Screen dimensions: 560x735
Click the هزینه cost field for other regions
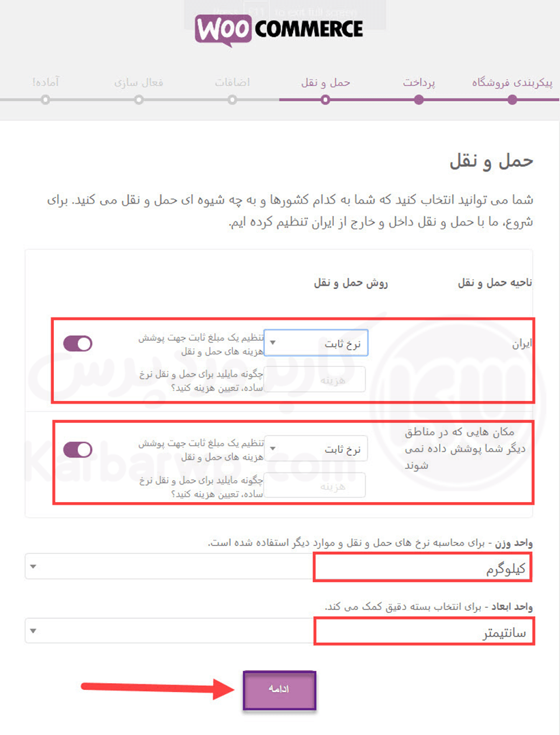click(315, 485)
